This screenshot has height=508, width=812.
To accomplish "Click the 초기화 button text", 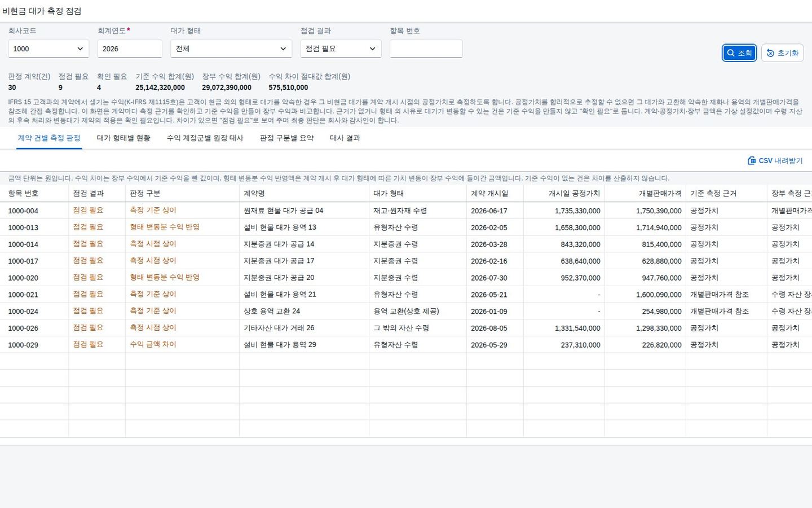I will 788,53.
